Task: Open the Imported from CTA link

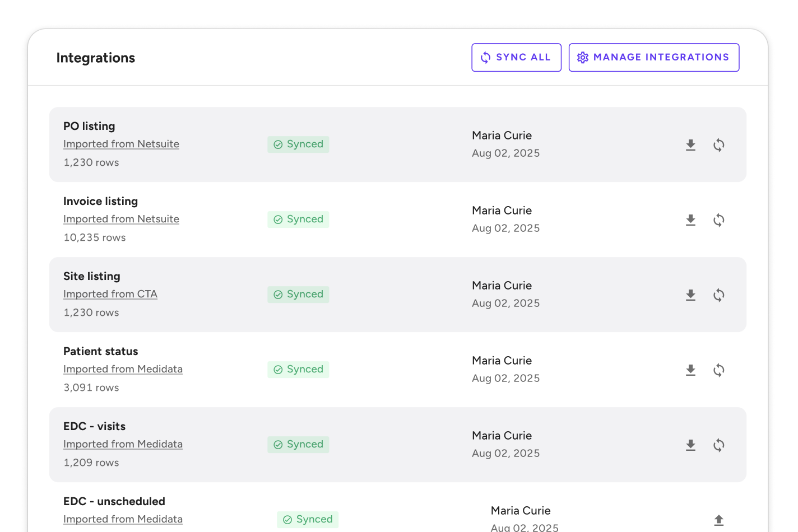Action: pyautogui.click(x=110, y=294)
